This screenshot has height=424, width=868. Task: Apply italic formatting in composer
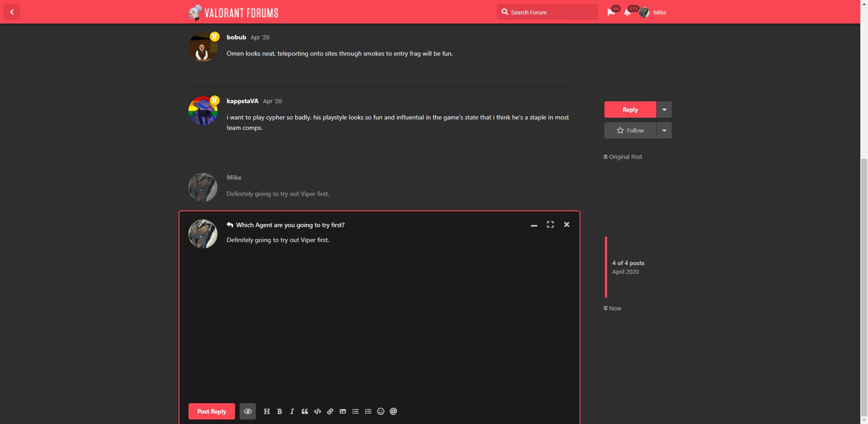pos(292,411)
